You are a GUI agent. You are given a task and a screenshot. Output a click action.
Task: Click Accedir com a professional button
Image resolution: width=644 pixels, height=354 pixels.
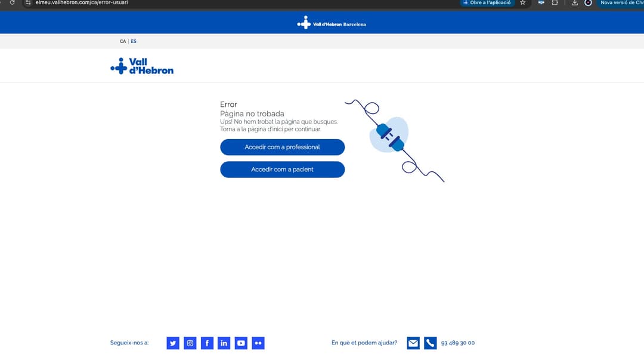point(282,147)
